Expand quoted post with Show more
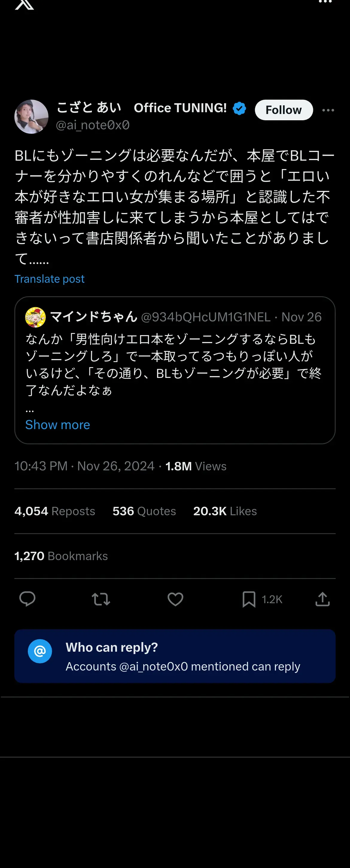Screen dimensions: 350x868 pos(58,425)
